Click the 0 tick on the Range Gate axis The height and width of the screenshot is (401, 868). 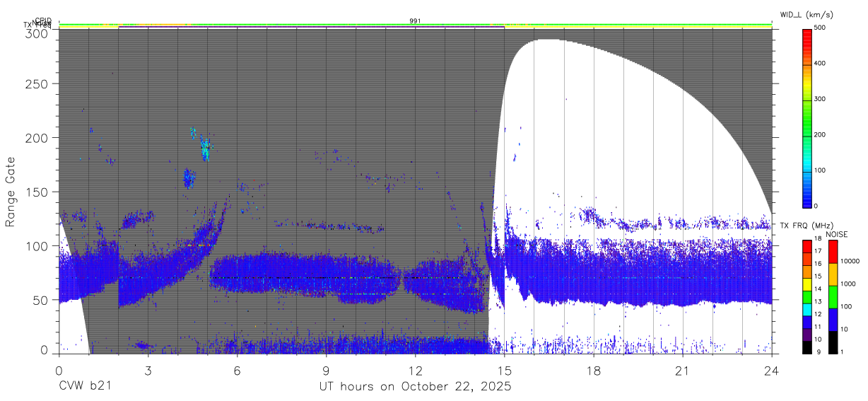45,350
